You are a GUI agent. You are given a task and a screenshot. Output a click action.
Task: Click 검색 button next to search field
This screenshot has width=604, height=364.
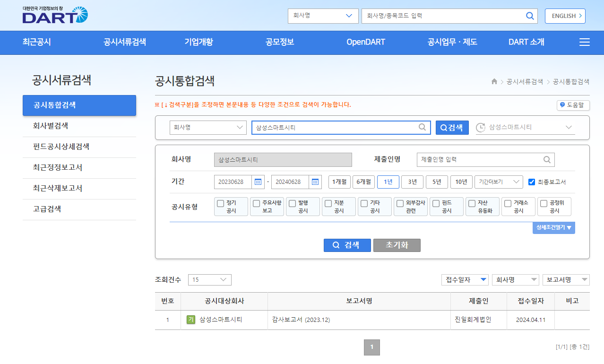tap(452, 128)
